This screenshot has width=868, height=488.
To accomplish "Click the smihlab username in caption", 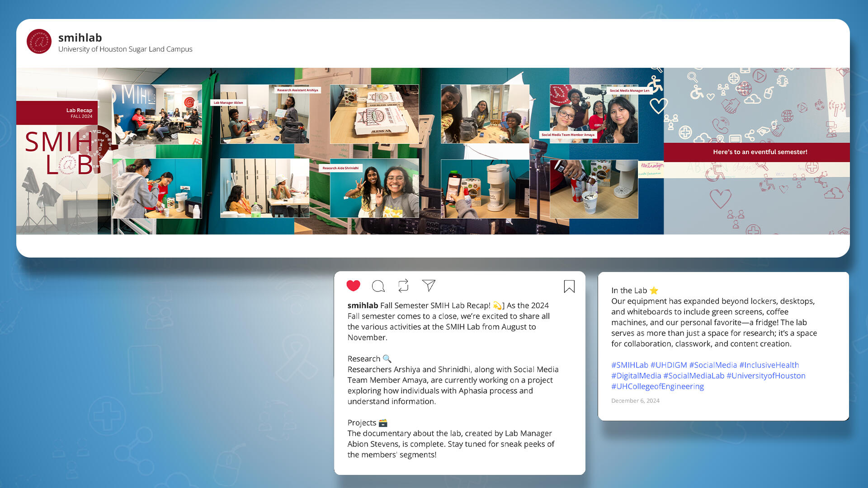I will [x=363, y=305].
